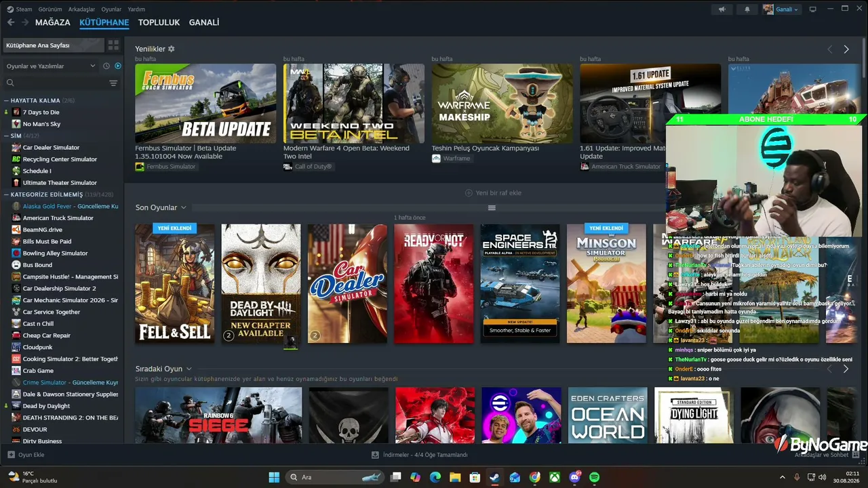The image size is (868, 488).
Task: Open Dead by Daylight game cover
Action: tap(261, 283)
